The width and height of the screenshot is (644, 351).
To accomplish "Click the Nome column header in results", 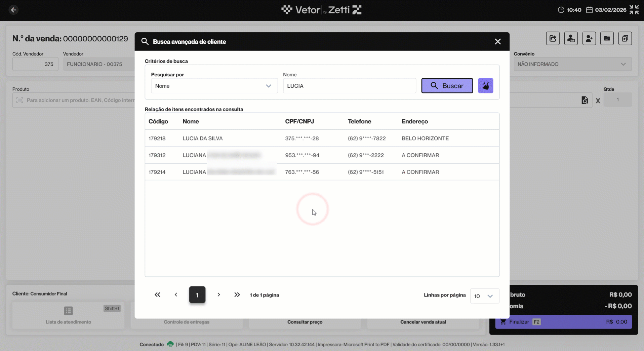I will click(191, 121).
